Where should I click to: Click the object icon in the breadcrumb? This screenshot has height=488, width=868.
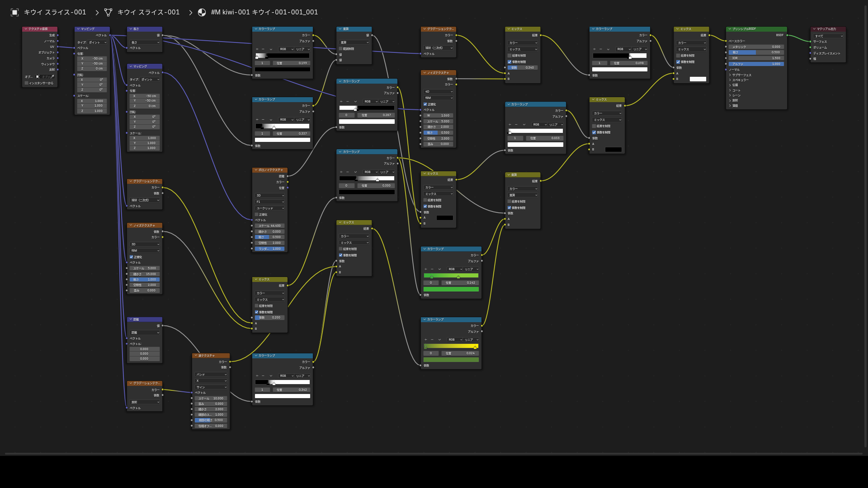(x=15, y=12)
